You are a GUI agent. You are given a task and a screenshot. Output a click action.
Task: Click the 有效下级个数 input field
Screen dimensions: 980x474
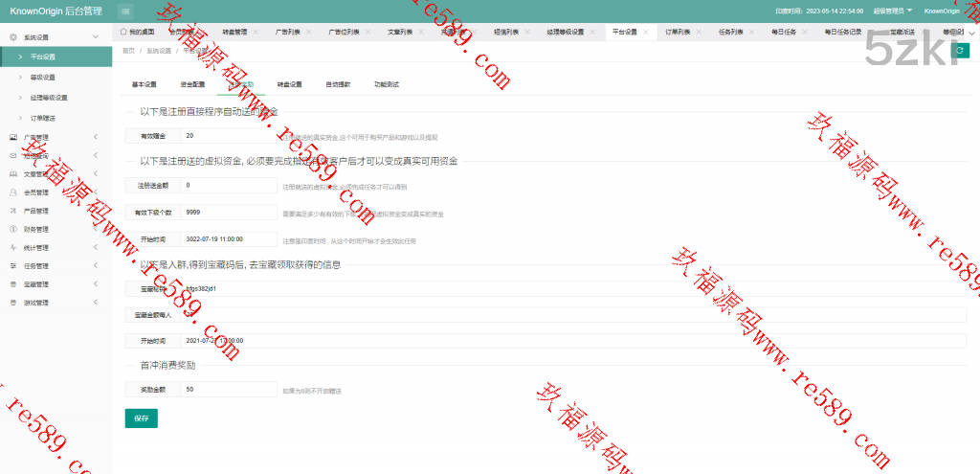coord(230,213)
